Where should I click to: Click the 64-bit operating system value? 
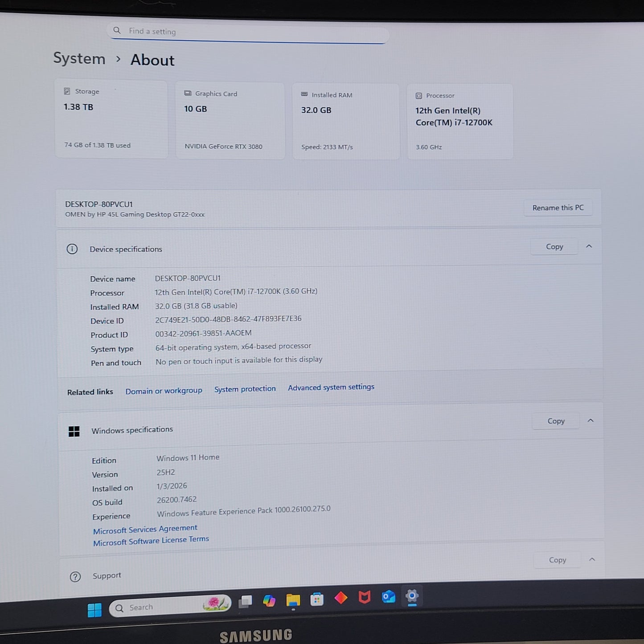[x=233, y=347]
